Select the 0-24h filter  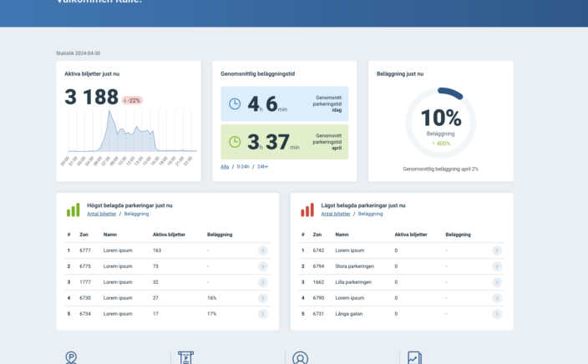243,167
